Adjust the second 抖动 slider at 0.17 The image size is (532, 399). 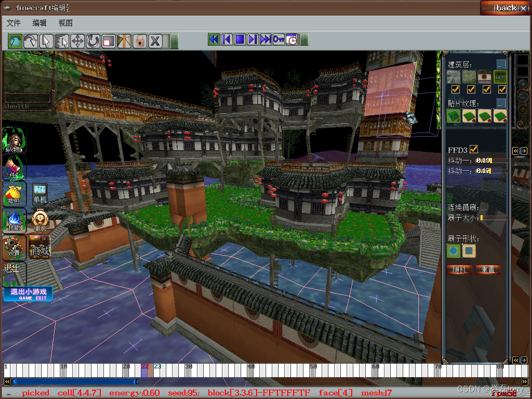(x=491, y=170)
